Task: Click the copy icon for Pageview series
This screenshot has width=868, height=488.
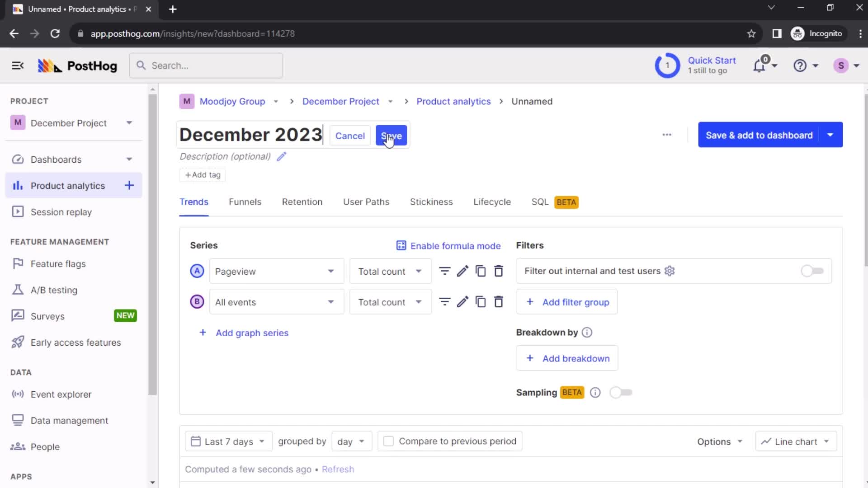Action: coord(481,271)
